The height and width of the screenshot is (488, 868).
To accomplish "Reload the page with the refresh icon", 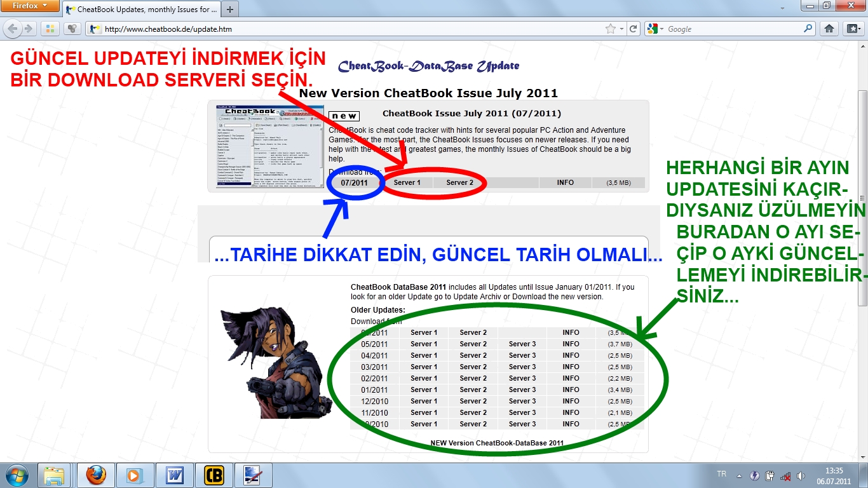I will (x=633, y=29).
